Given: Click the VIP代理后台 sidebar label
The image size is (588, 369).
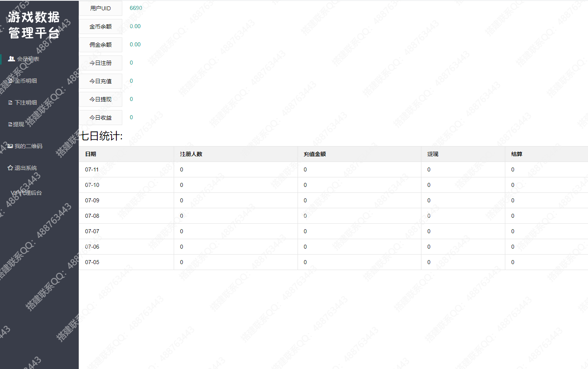Looking at the screenshot, I should (26, 193).
